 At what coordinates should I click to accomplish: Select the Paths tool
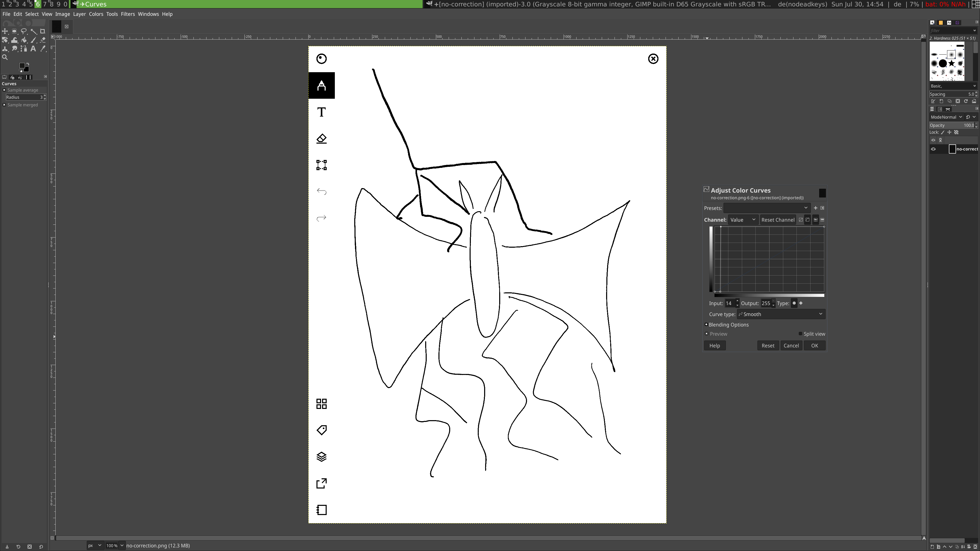click(24, 49)
